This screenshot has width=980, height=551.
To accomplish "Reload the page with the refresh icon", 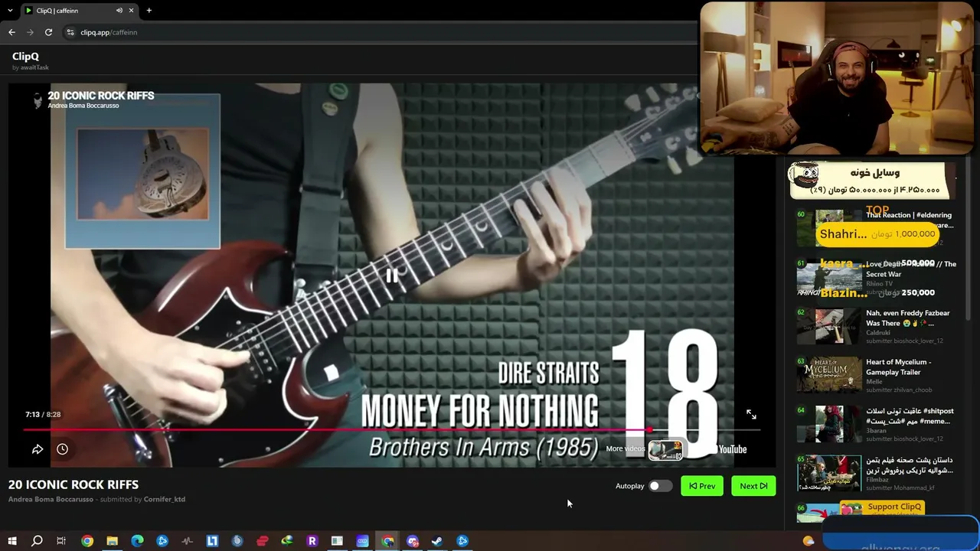I will pos(48,32).
